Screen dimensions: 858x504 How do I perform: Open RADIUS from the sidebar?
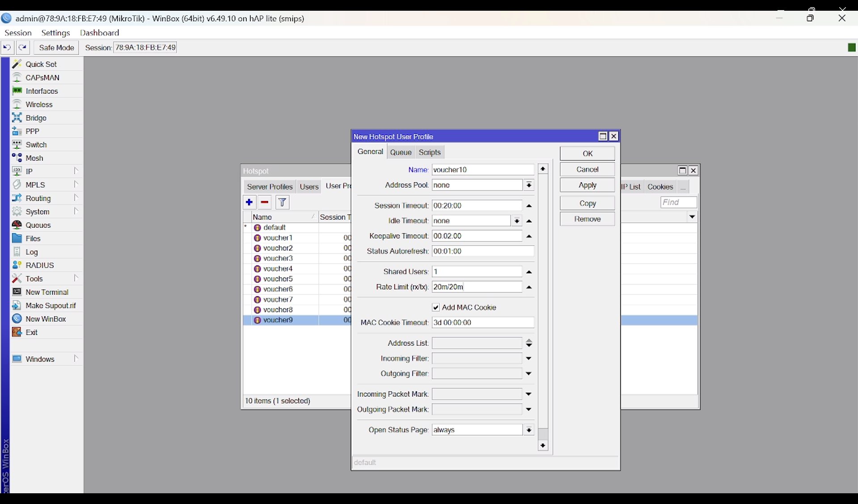point(46,265)
